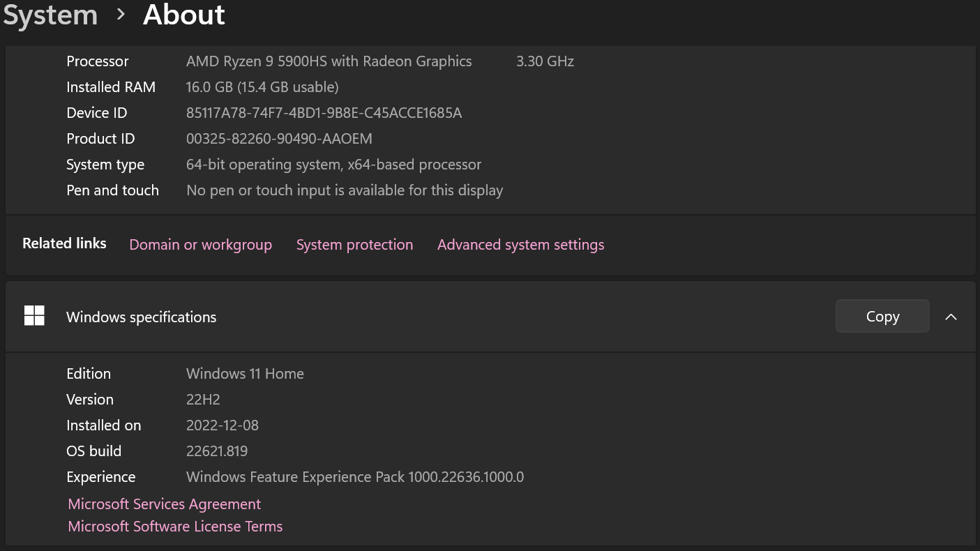Screen dimensions: 980x551
Task: Click the Product ID value 00325-82260-90490-AAOEM
Action: (279, 139)
